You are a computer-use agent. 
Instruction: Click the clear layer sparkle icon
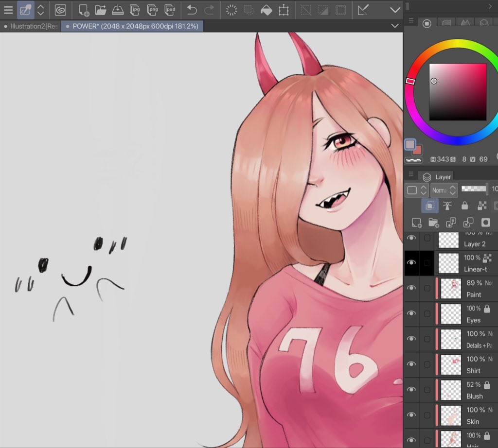[231, 10]
